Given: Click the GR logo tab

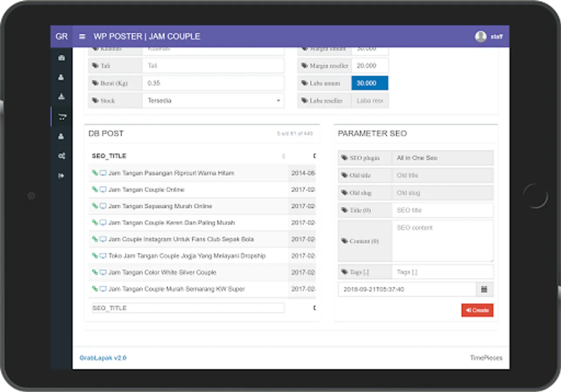Looking at the screenshot, I should coord(61,37).
